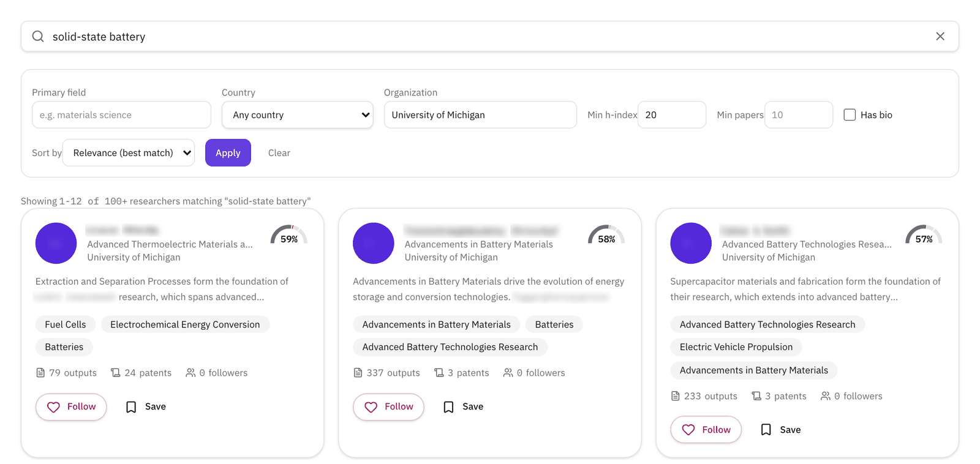Click the Primary field input
The width and height of the screenshot is (980, 464).
click(x=121, y=114)
